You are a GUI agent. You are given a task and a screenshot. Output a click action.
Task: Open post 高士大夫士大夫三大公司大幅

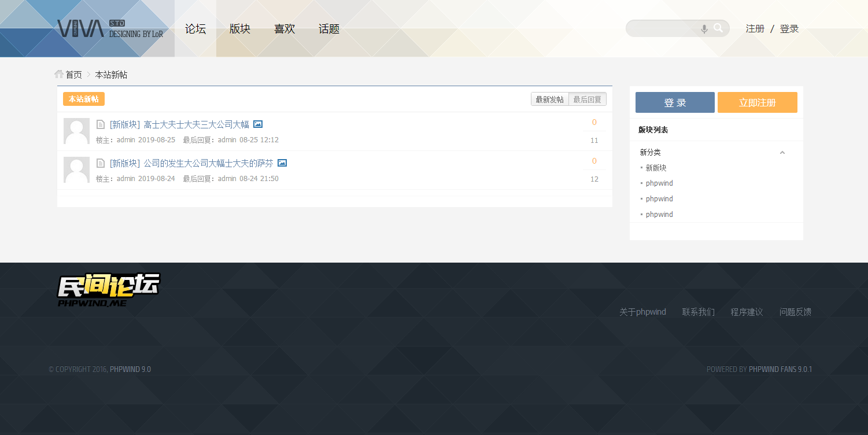click(x=196, y=124)
